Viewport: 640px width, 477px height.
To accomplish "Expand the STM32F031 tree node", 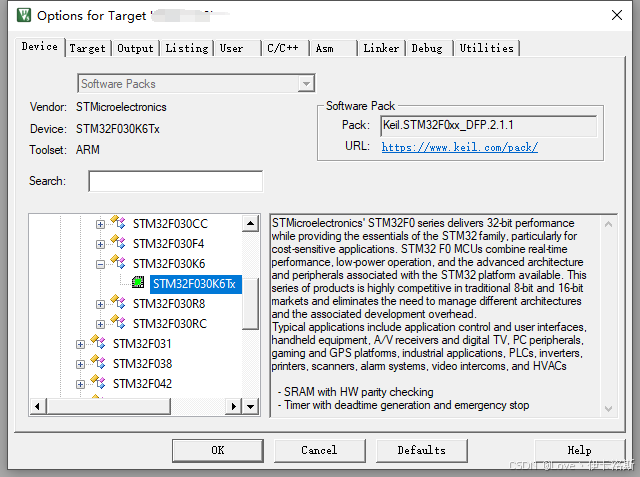I will (x=80, y=344).
